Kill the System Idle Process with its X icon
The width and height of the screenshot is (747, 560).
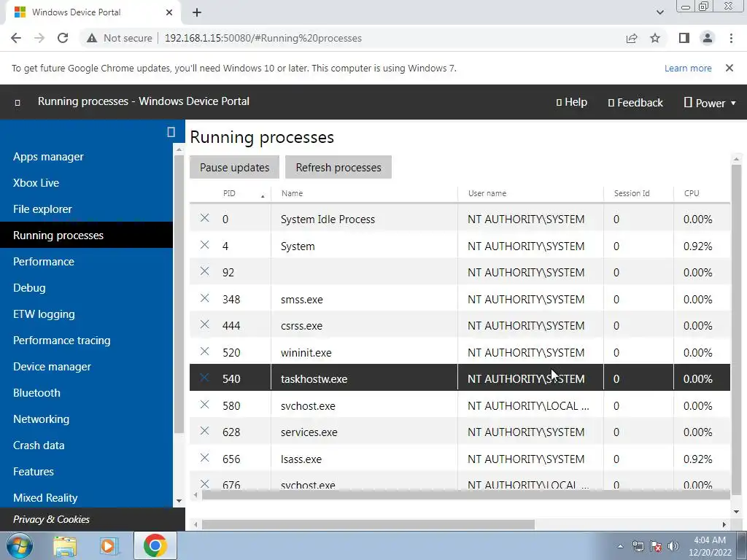204,218
